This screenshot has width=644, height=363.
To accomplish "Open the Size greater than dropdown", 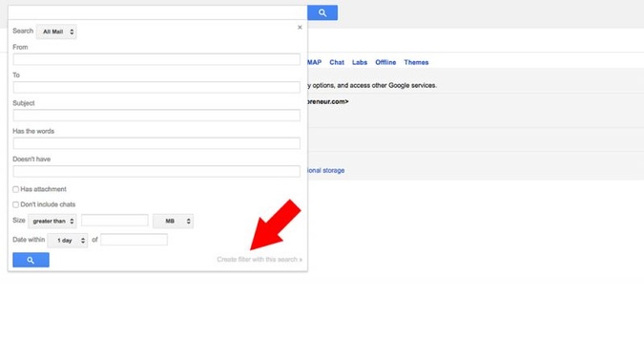I will point(52,222).
